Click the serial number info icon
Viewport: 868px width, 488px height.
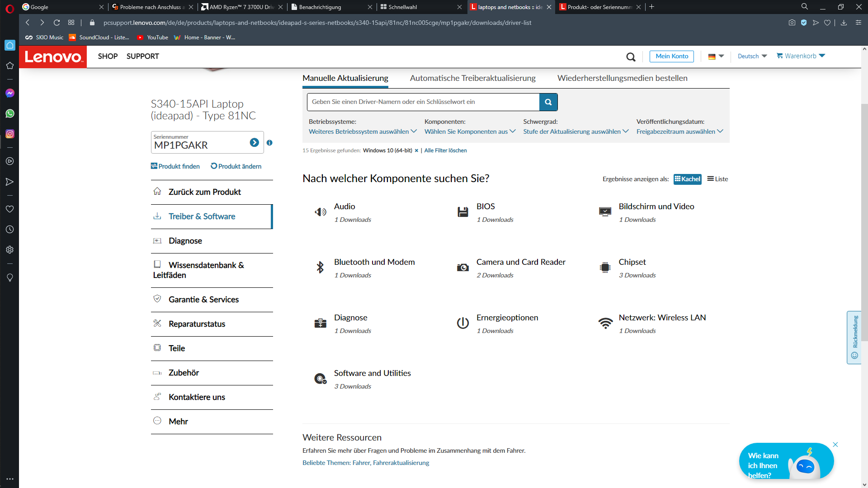pos(269,143)
